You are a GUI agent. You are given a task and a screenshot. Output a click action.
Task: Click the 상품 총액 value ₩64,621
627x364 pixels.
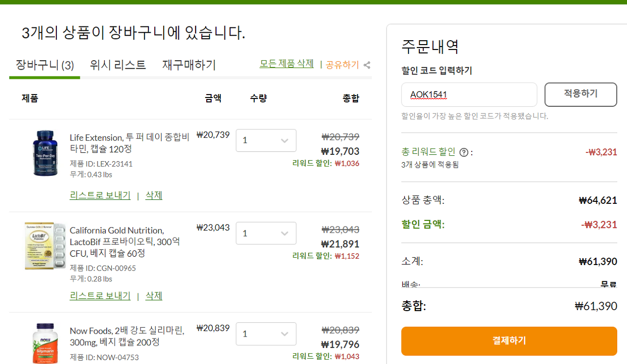click(x=598, y=200)
